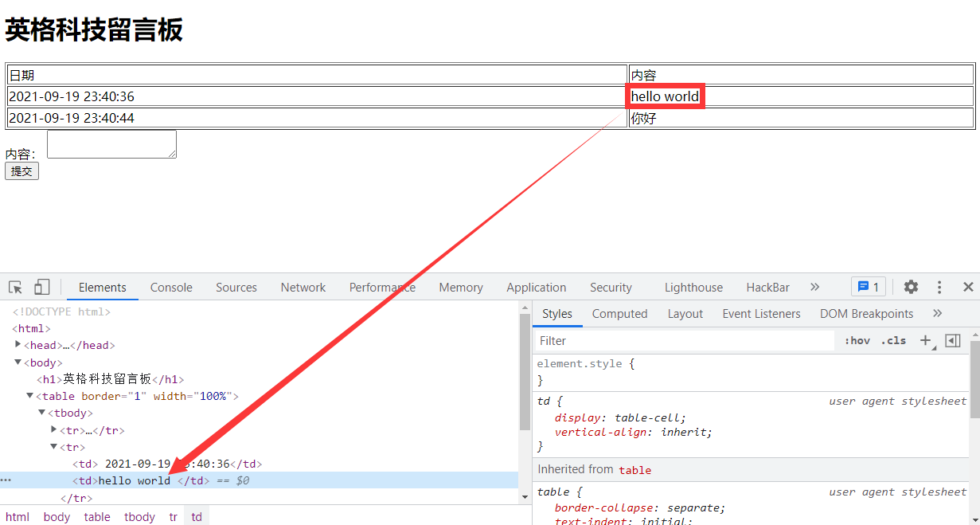Expand the head element node
This screenshot has height=525, width=980.
(x=18, y=345)
